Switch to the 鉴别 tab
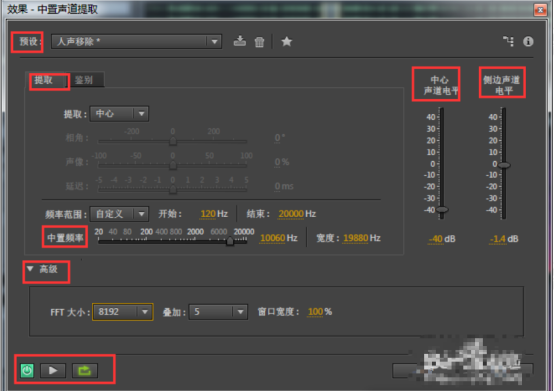Viewport: 554px width, 392px height. click(x=84, y=80)
